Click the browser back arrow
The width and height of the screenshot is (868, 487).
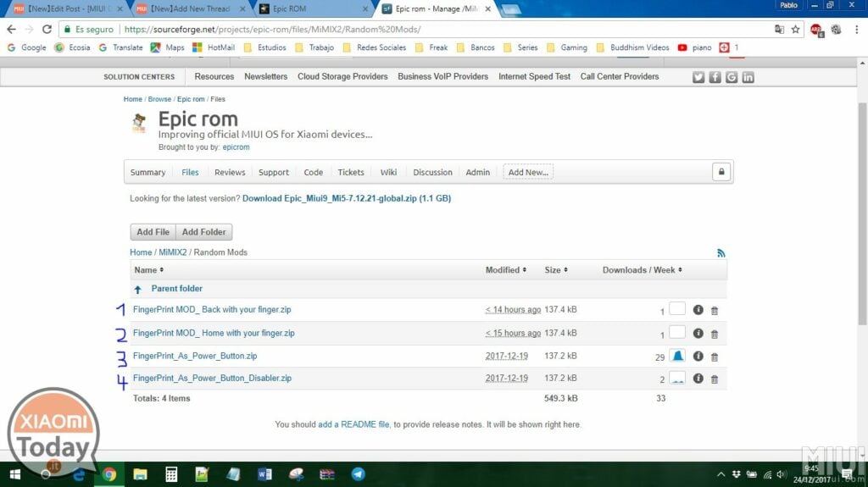click(x=12, y=30)
